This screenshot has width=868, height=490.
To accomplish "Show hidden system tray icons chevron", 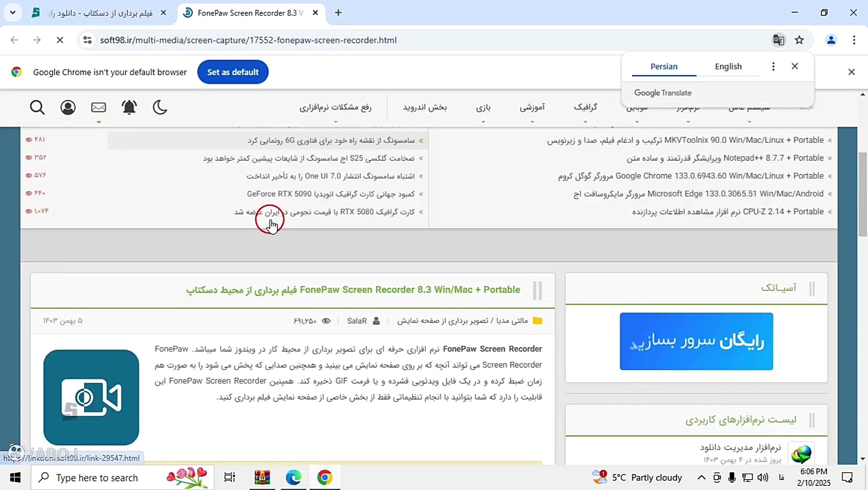I will (x=701, y=477).
